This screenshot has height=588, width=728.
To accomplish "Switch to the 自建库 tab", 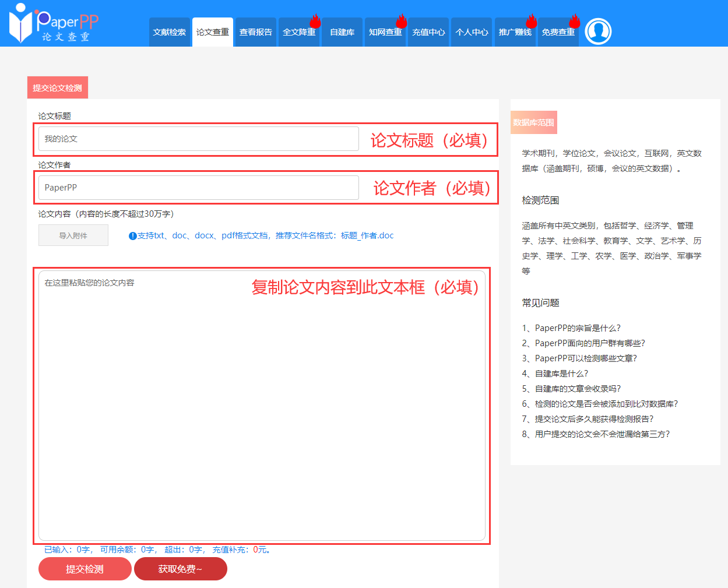I will click(x=342, y=32).
